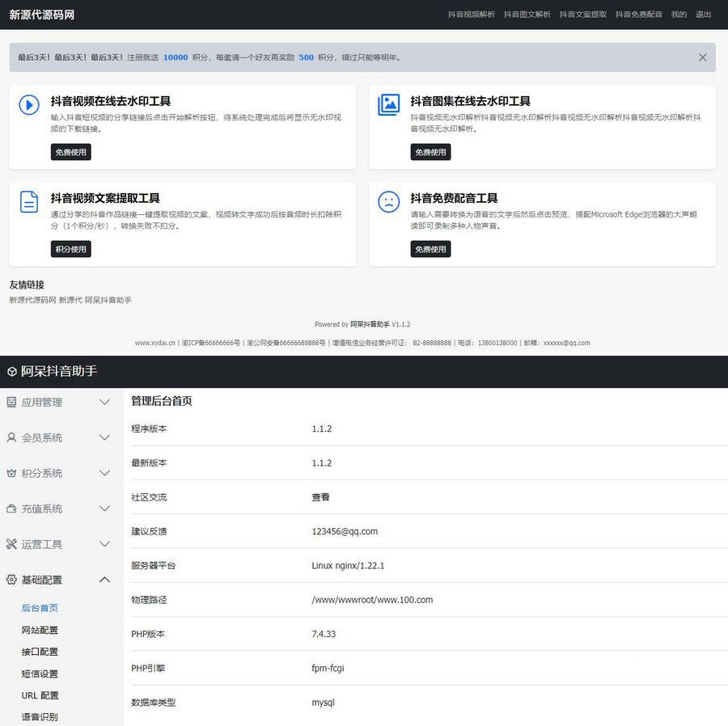Open 抖音视频解析 in top navigation
Image resolution: width=728 pixels, height=726 pixels.
[472, 15]
